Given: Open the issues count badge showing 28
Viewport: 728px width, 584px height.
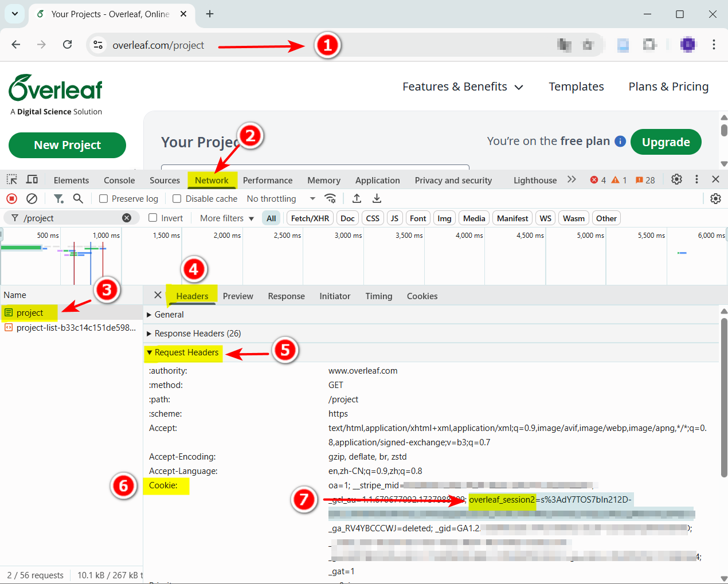Looking at the screenshot, I should pos(645,180).
